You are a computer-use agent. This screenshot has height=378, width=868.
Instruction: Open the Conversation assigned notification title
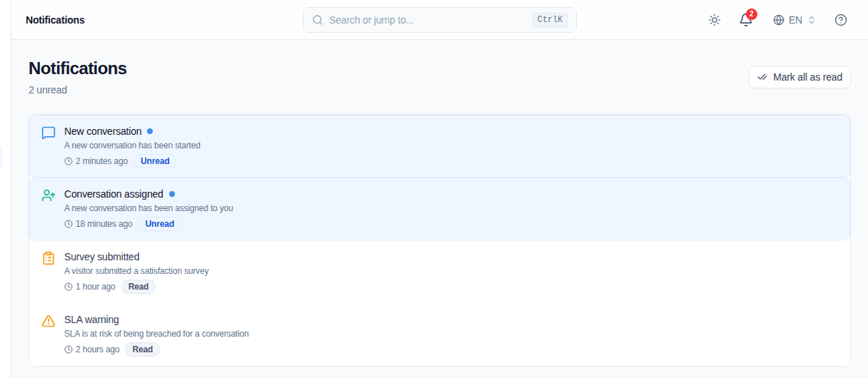113,194
